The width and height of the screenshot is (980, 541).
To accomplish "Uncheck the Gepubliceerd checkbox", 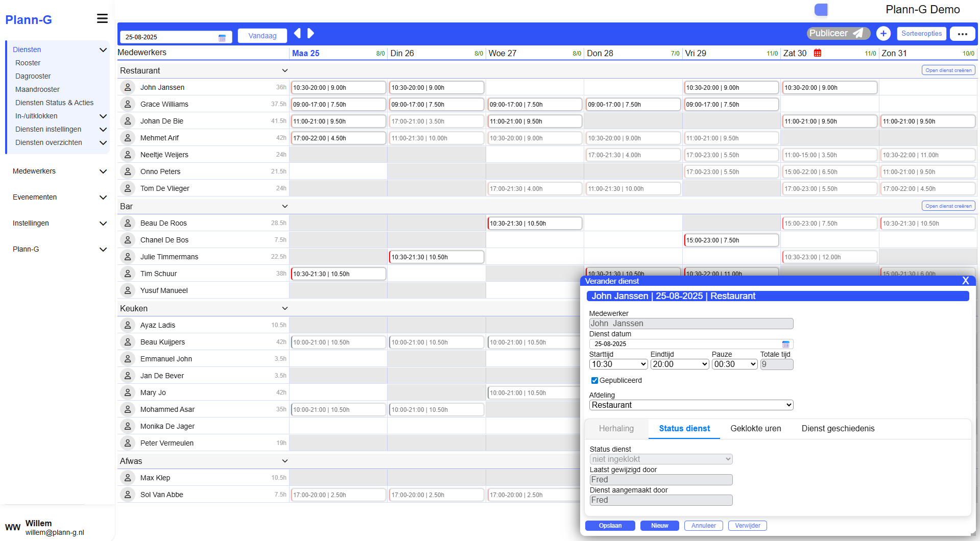I will coord(594,380).
